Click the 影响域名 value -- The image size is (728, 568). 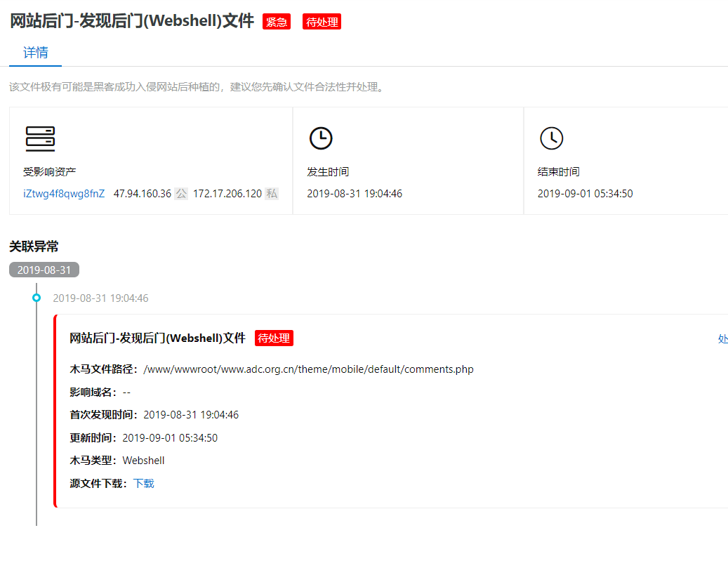(x=127, y=392)
